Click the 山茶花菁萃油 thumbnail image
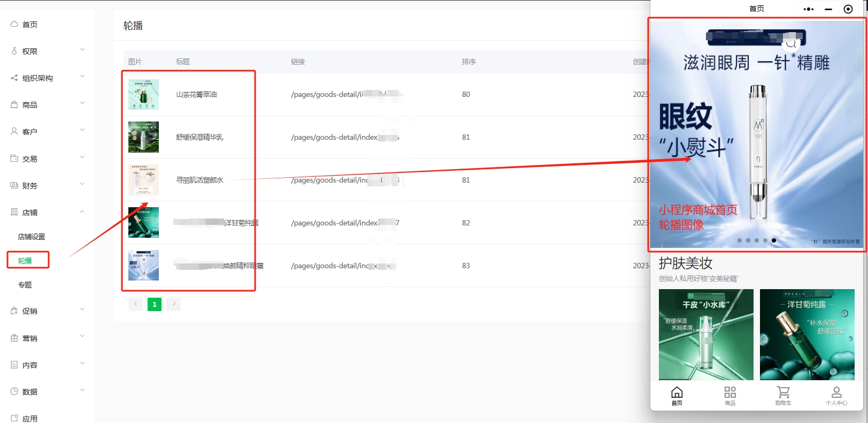Viewport: 868px width, 423px height. pyautogui.click(x=143, y=94)
